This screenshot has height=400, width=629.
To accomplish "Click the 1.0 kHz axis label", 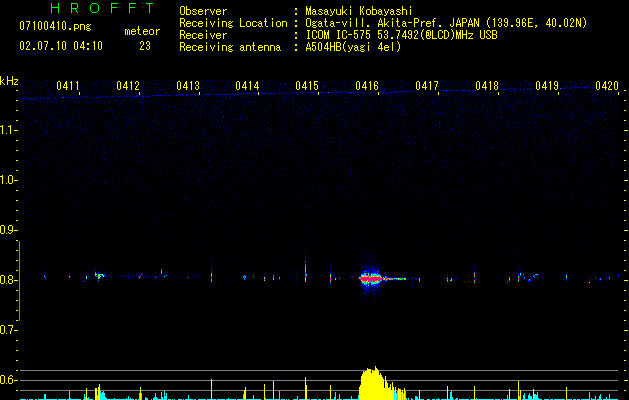I will point(9,180).
